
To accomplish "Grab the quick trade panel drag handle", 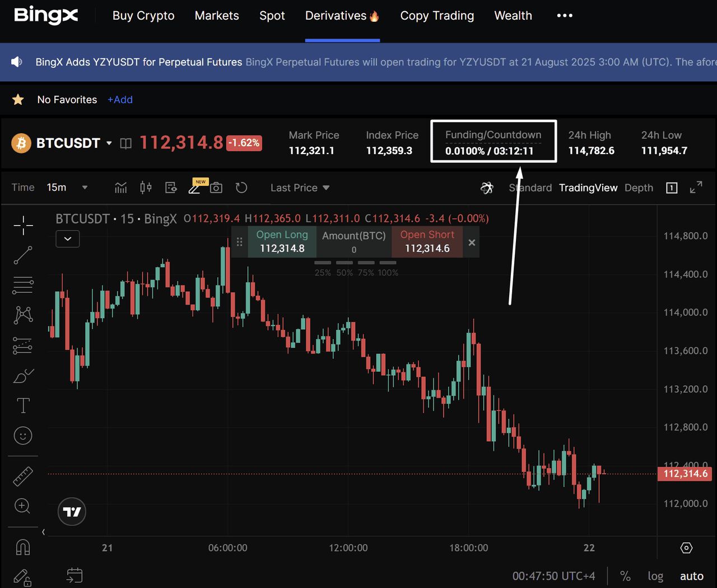I will [x=239, y=242].
